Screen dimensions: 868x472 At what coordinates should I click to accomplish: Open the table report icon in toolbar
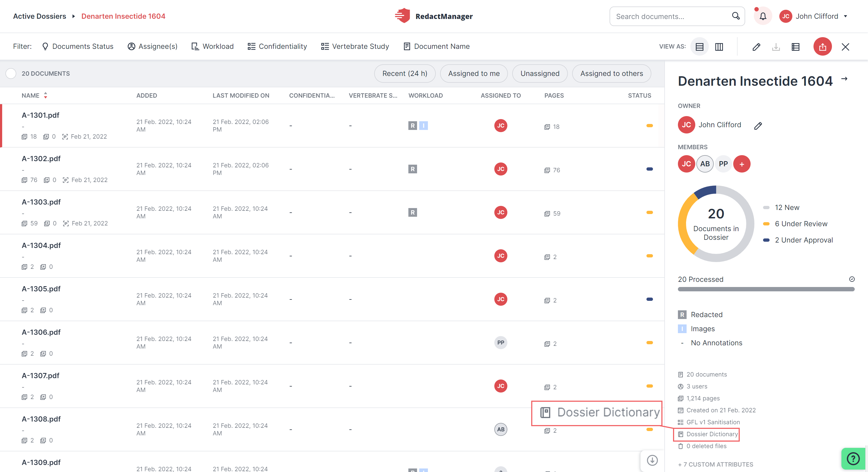point(795,47)
